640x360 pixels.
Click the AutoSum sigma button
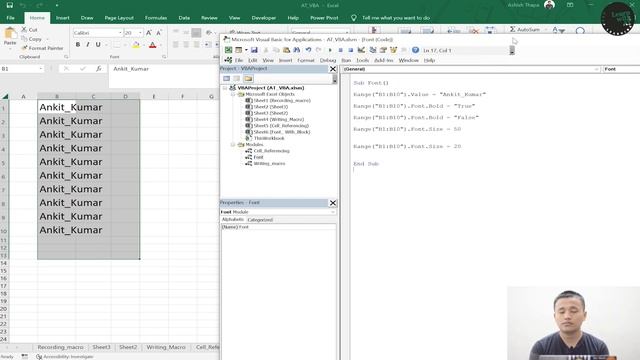[525, 30]
